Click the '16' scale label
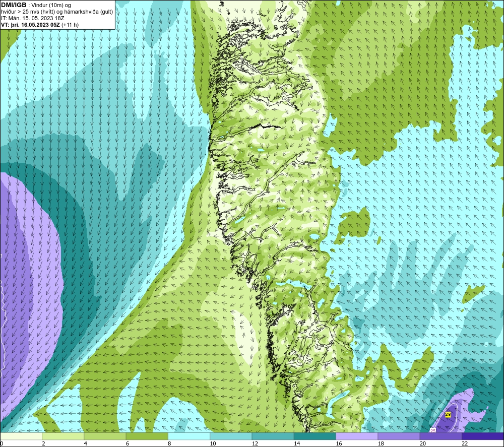504x447 pixels. [x=339, y=443]
